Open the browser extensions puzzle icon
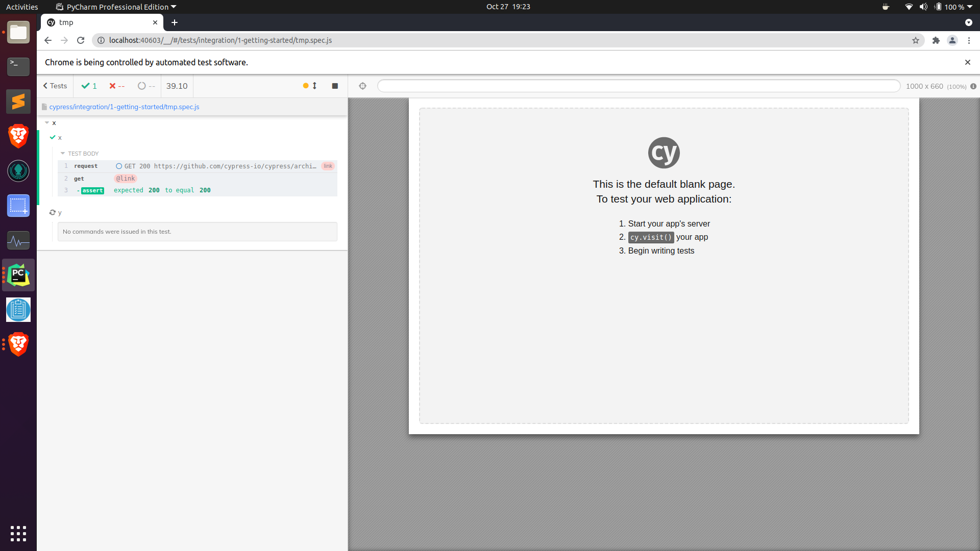Viewport: 980px width, 551px height. coord(936,40)
